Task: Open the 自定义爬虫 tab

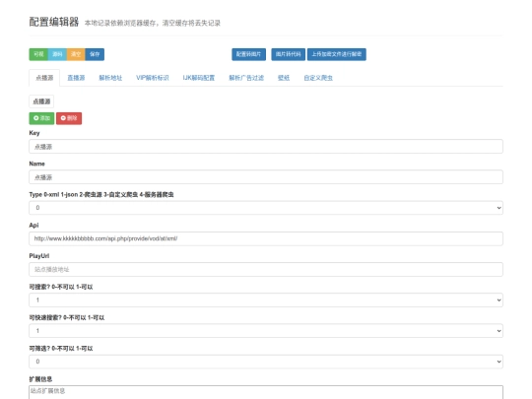Action: 318,78
